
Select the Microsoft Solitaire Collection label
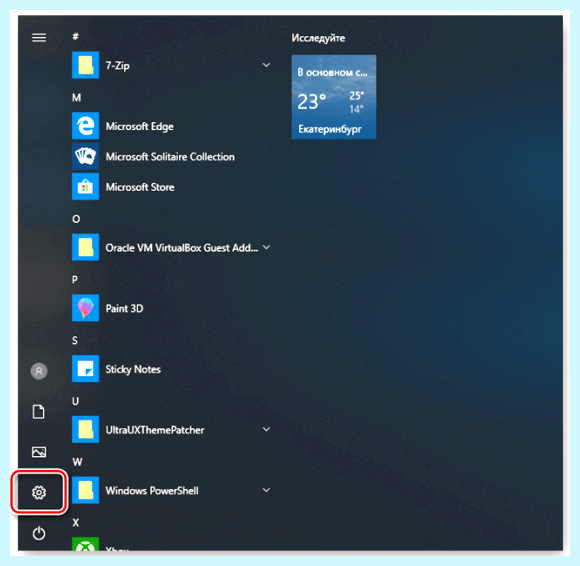click(170, 157)
